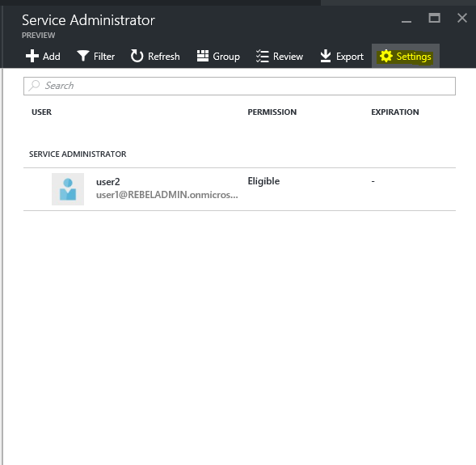
Task: Collapse the SERVICE ADMINISTRATOR group heading
Action: tap(78, 154)
